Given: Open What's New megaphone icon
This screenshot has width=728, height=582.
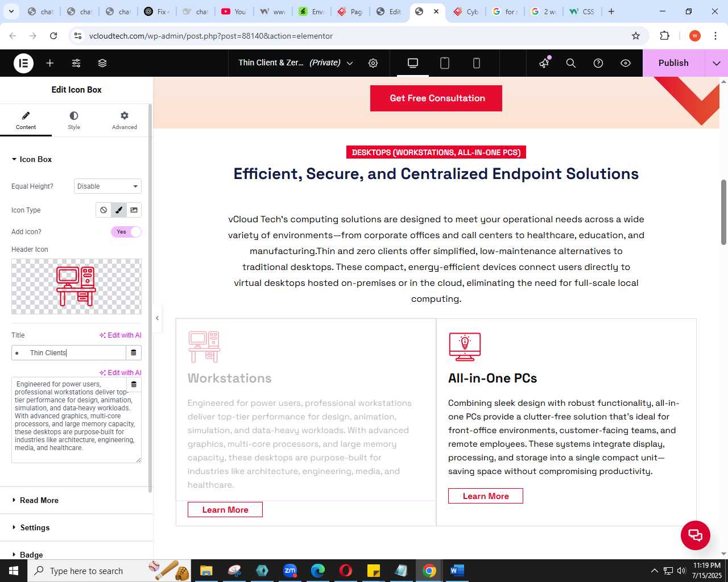Looking at the screenshot, I should tap(544, 63).
